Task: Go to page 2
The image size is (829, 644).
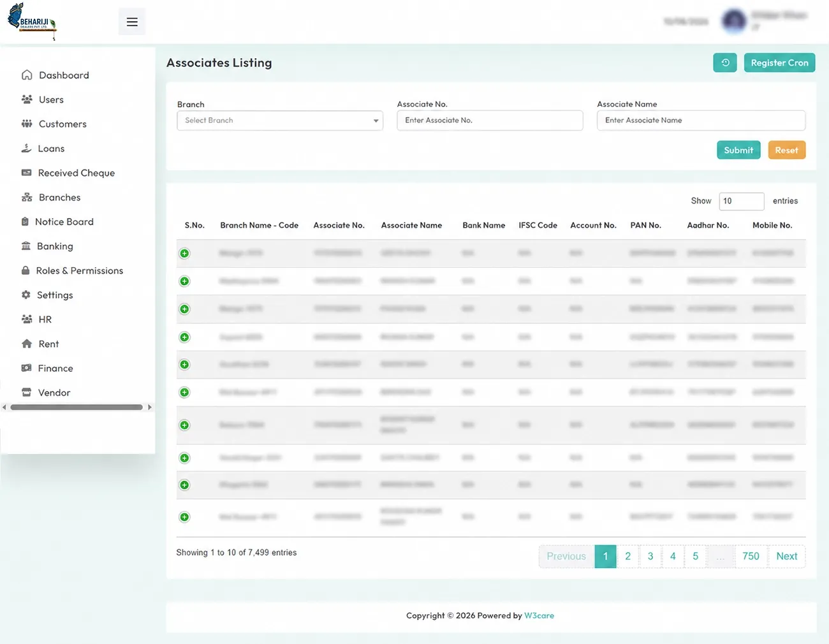Action: pos(627,556)
